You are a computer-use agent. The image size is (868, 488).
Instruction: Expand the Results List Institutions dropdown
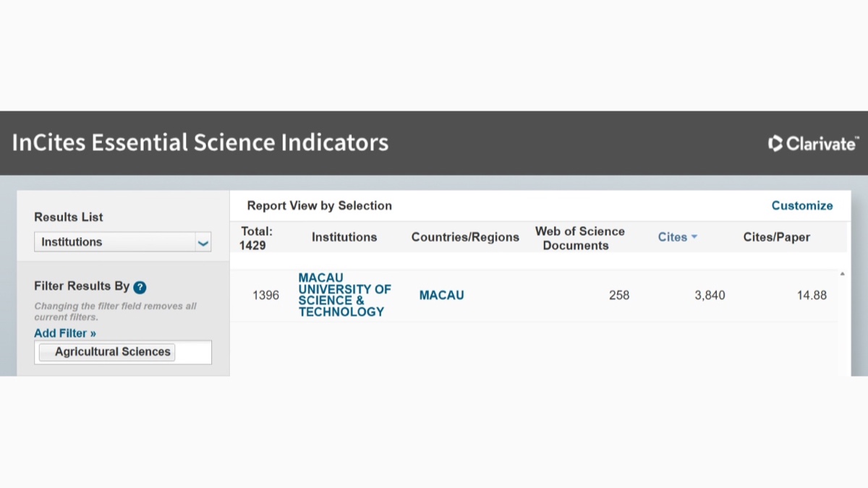point(203,242)
